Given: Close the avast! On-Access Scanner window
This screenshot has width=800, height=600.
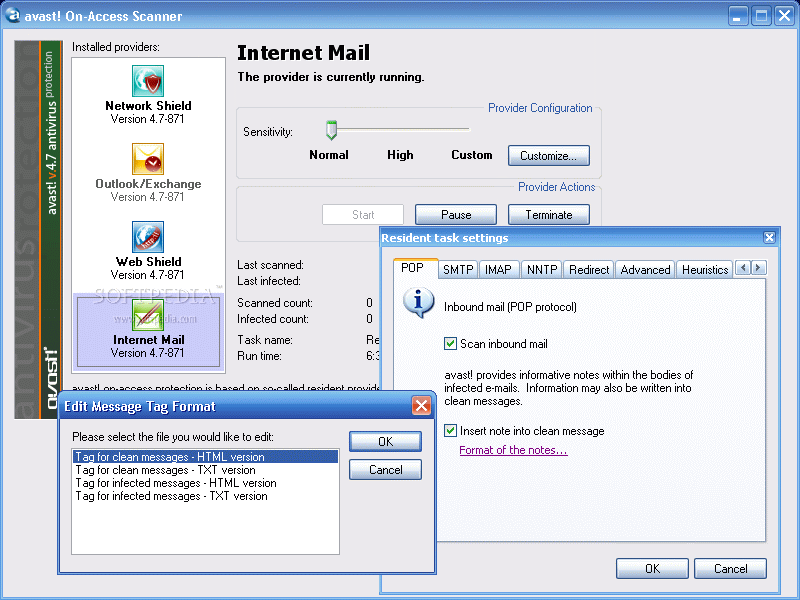Looking at the screenshot, I should click(x=784, y=16).
